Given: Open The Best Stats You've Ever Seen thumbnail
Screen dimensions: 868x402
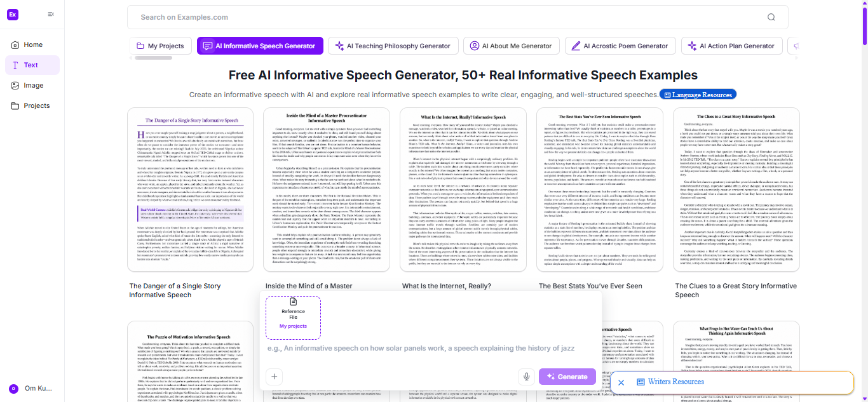Looking at the screenshot, I should pyautogui.click(x=600, y=189).
